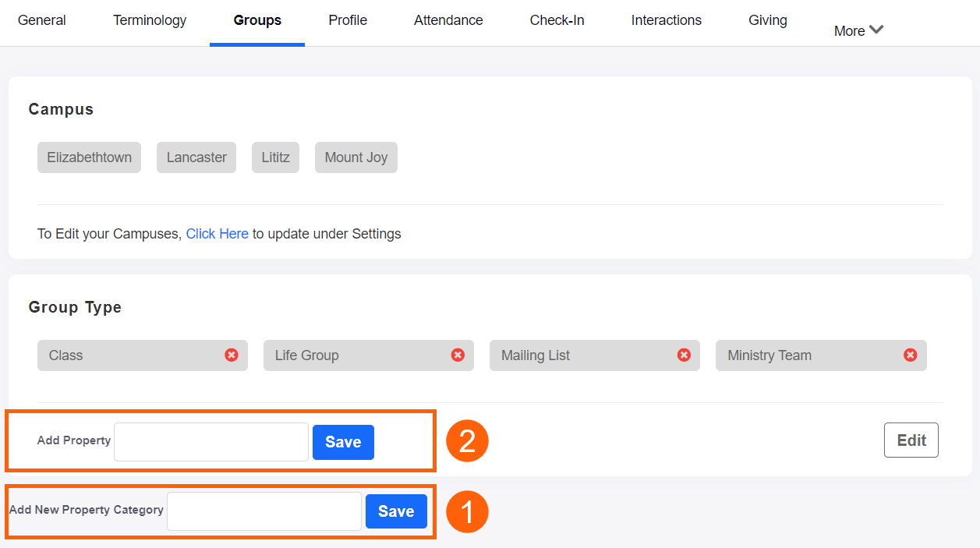This screenshot has width=980, height=548.
Task: Click the Add New Property Category field
Action: [264, 511]
